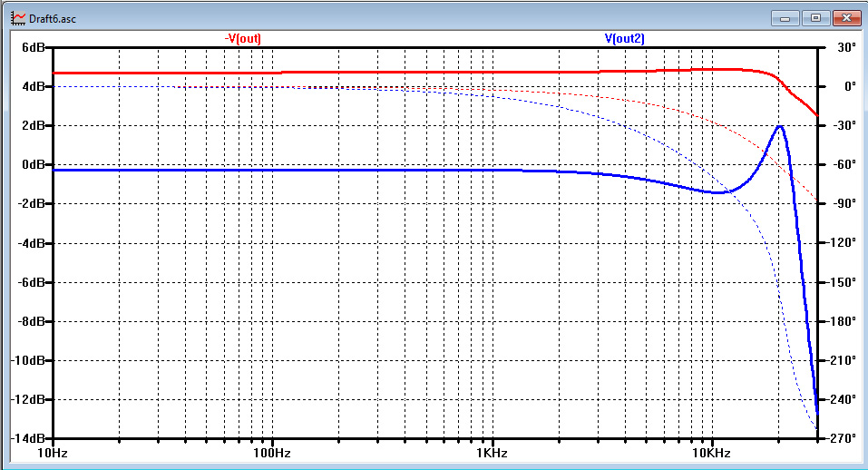
Task: Minimize the Draft6.asc plot window
Action: (x=785, y=18)
